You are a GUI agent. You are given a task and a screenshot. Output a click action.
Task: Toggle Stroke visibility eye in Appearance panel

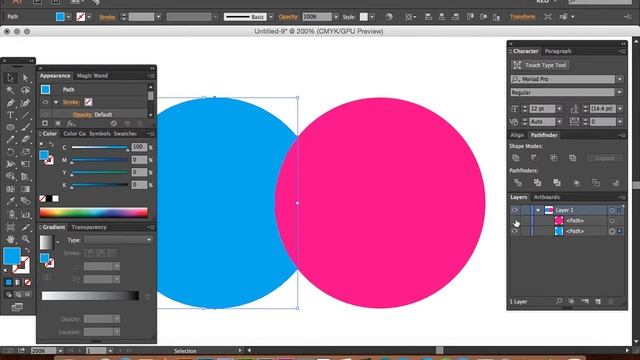pos(45,102)
